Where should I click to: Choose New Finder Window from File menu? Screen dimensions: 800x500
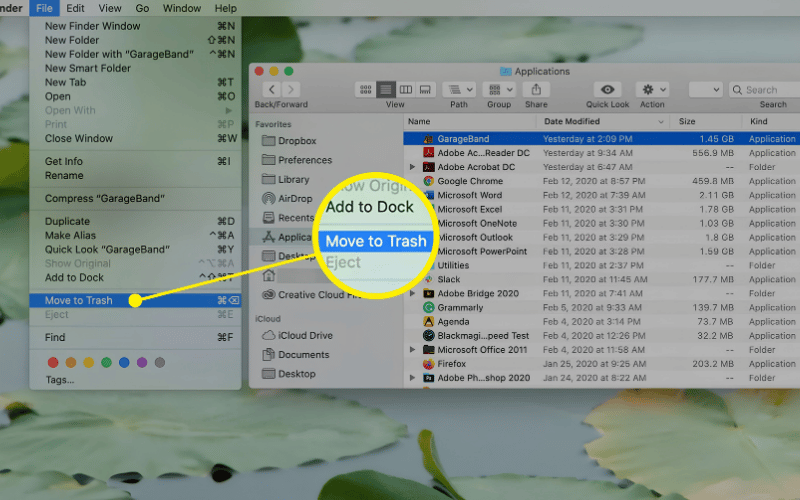pyautogui.click(x=135, y=26)
